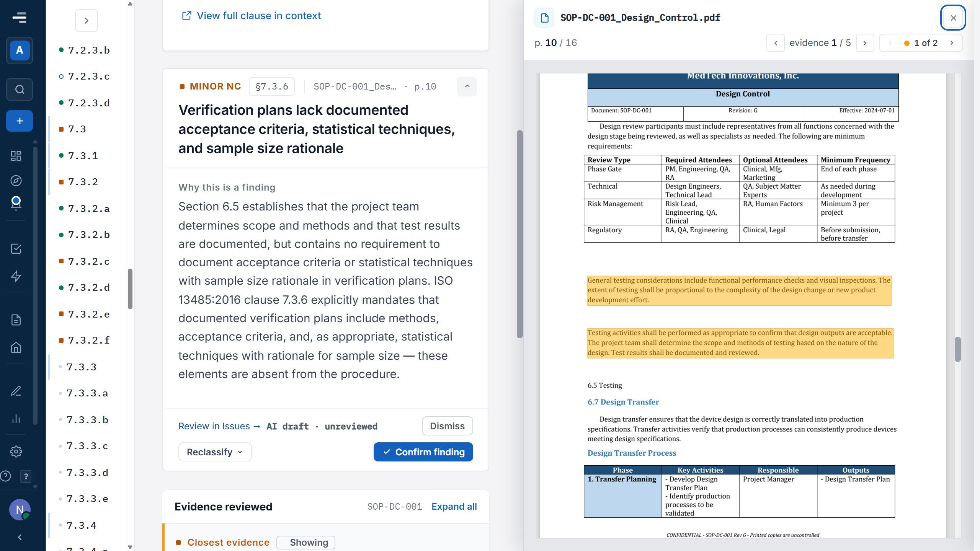Click the circled question mark help icon
This screenshot has height=551, width=980.
tap(5, 476)
